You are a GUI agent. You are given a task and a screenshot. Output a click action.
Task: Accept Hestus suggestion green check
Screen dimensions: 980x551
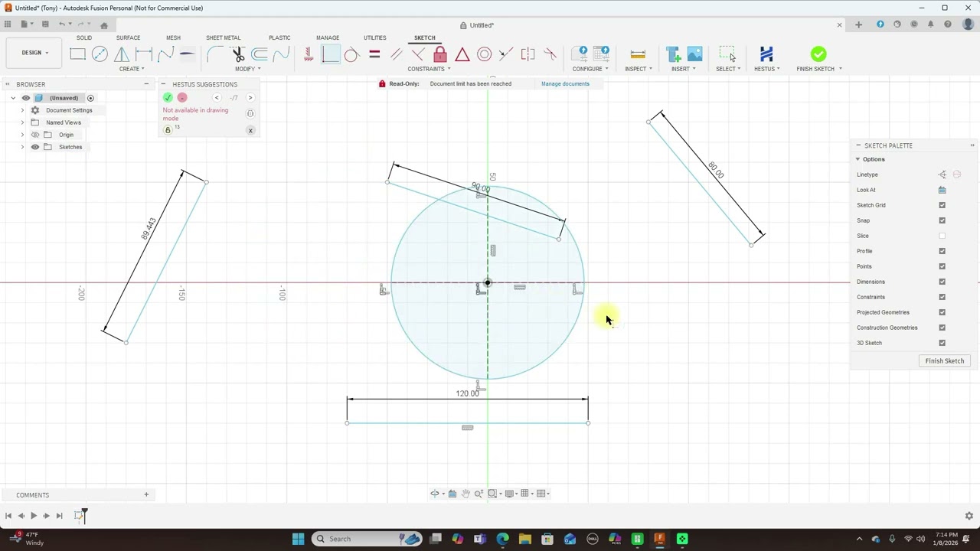(168, 97)
